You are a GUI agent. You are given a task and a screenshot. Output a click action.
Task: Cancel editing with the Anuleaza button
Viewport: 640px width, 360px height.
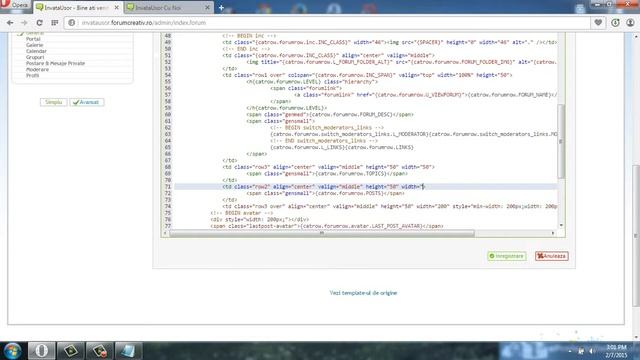coord(551,256)
